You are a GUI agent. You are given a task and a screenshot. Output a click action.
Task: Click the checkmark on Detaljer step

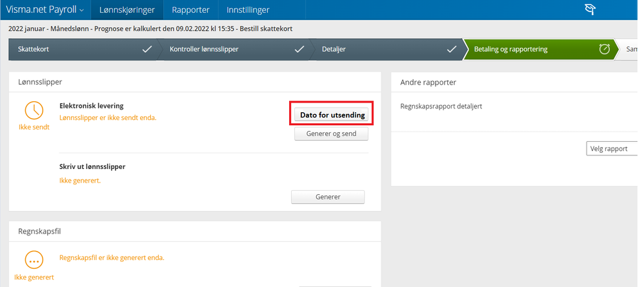coord(452,49)
